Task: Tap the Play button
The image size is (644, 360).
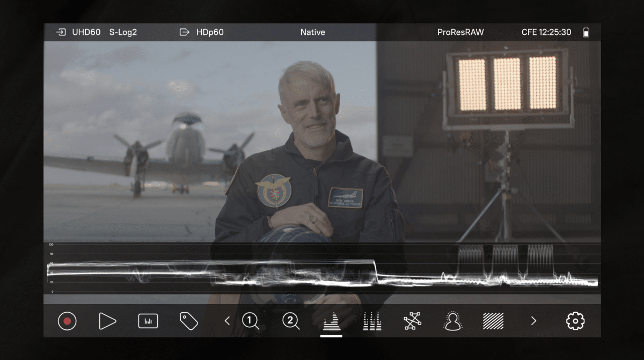Action: click(107, 321)
